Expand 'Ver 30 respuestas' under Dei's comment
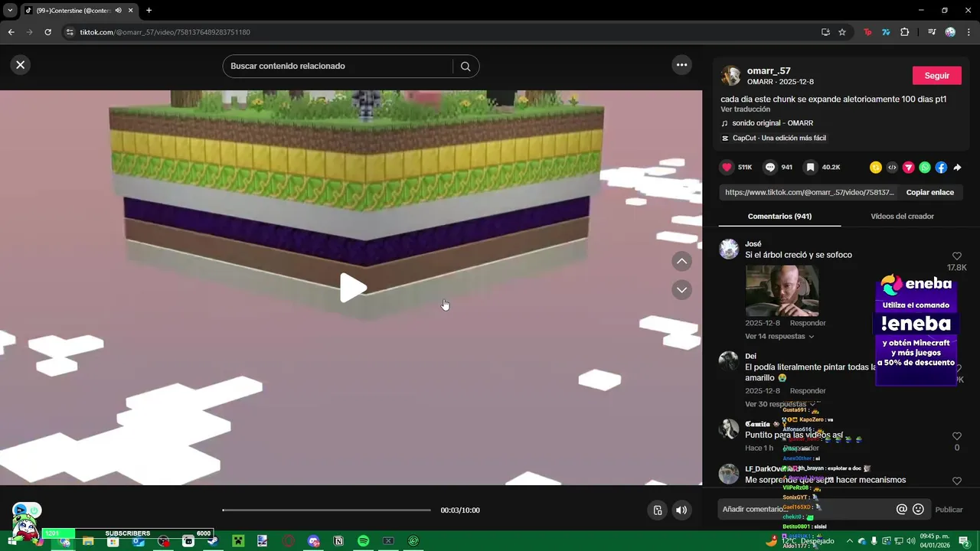980x551 pixels. (x=779, y=404)
